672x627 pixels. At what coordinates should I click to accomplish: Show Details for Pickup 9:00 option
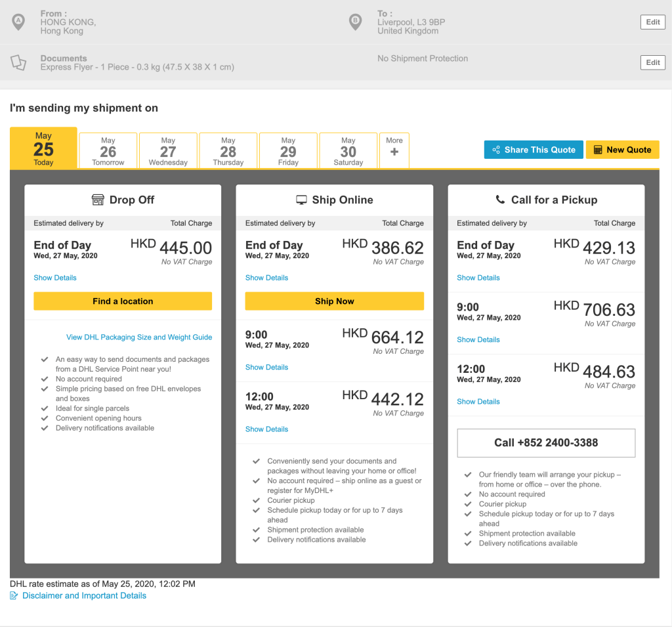[478, 339]
